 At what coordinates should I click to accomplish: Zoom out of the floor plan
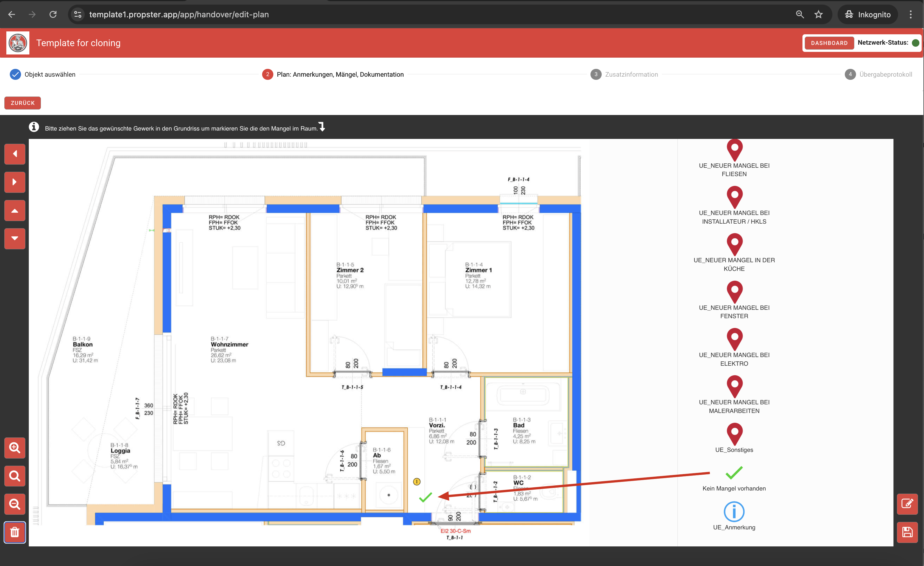tap(15, 504)
